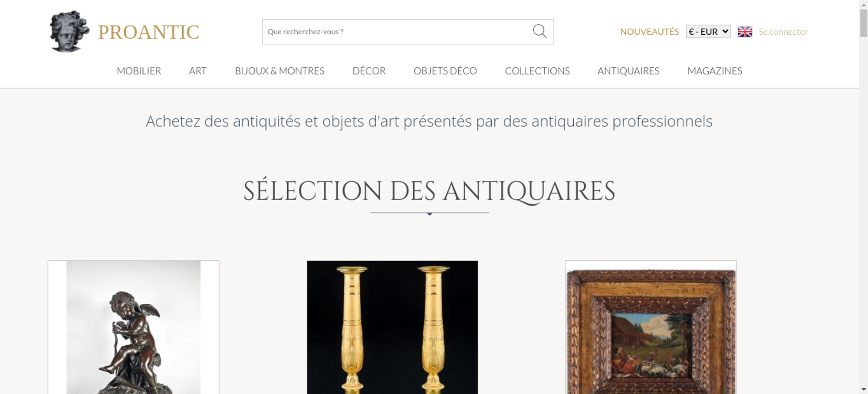The image size is (868, 394).
Task: Focus the 'Que recherchez-vous ?' search field
Action: tap(397, 32)
